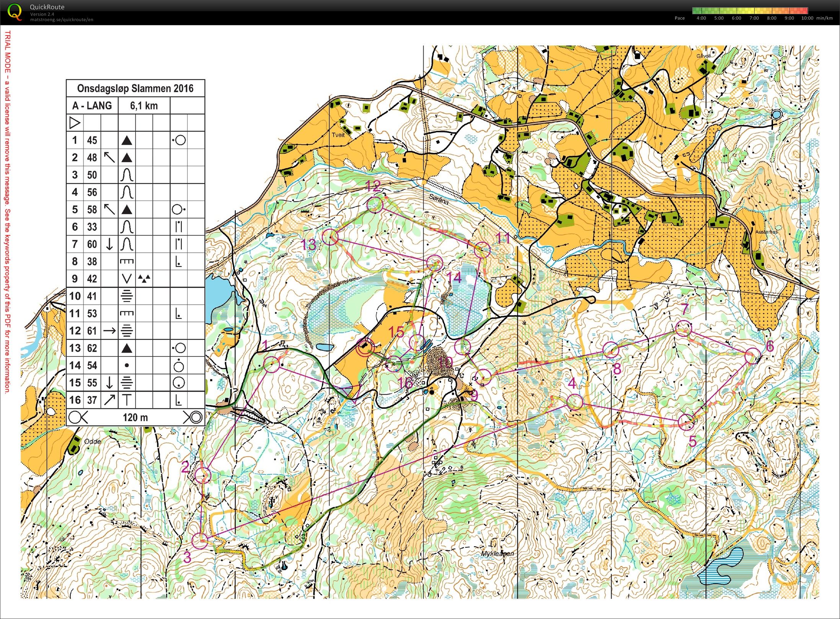Screen dimensions: 840x619
Task: Click control code '45' in row 1
Action: pos(92,140)
